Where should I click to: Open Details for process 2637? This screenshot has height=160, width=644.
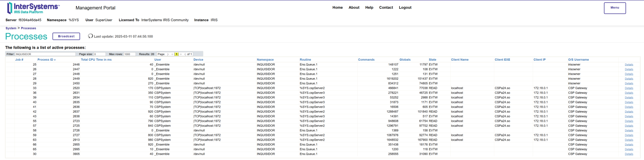tap(629, 112)
